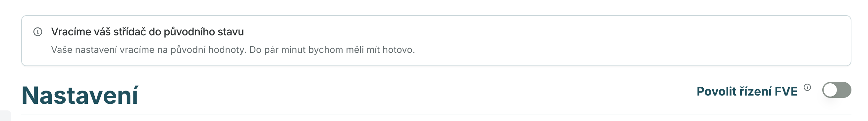Click the Nastavení page heading

click(80, 96)
